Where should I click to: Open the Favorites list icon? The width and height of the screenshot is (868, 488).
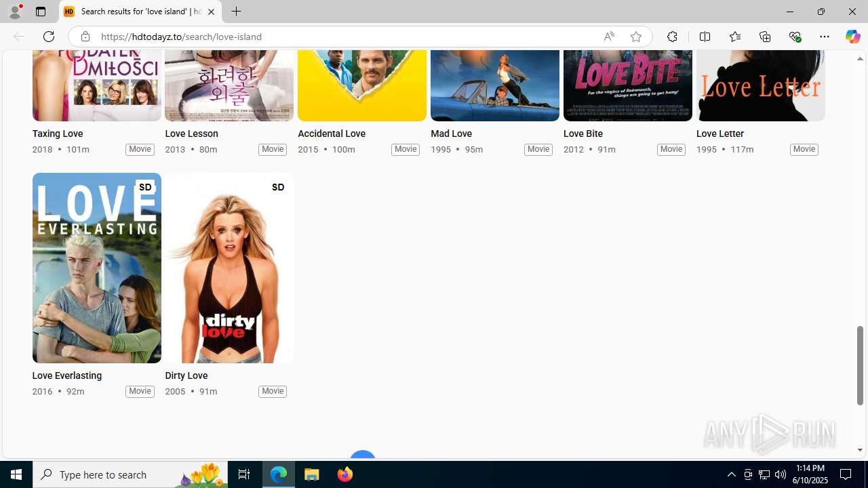point(734,37)
